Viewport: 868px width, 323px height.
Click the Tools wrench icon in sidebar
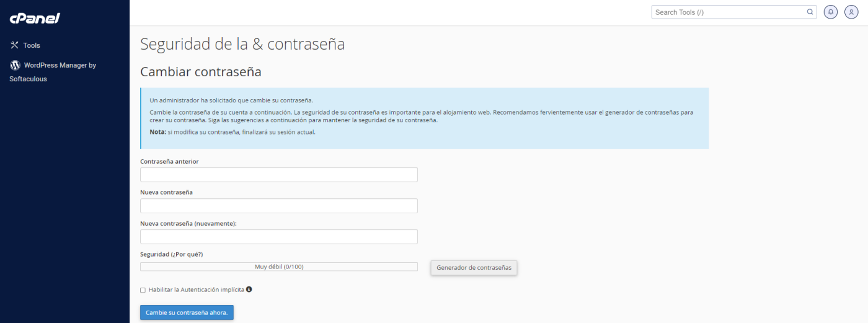tap(15, 45)
